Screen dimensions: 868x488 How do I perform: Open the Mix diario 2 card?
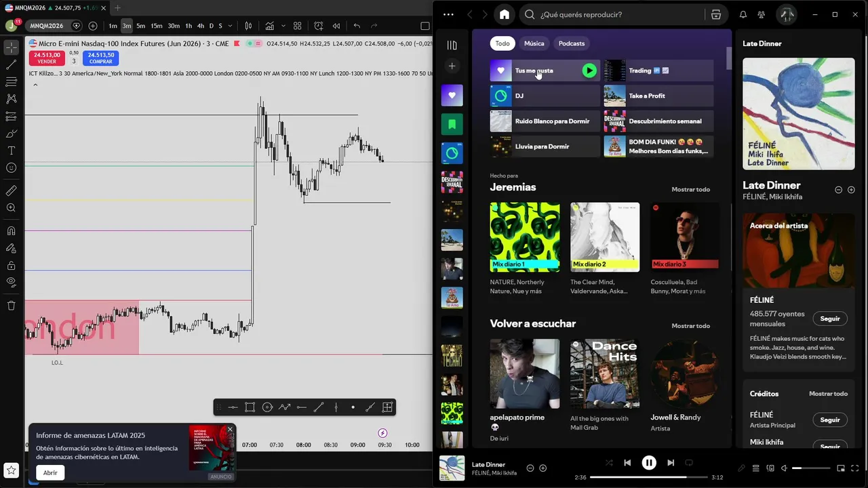coord(604,248)
